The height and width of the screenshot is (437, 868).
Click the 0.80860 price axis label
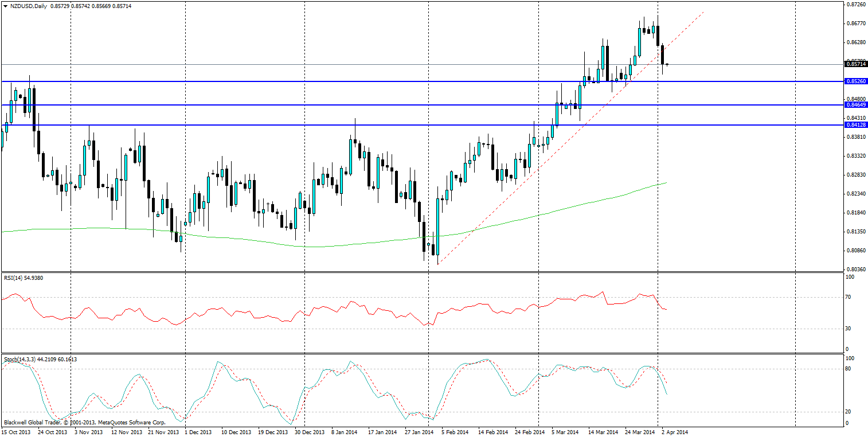855,251
